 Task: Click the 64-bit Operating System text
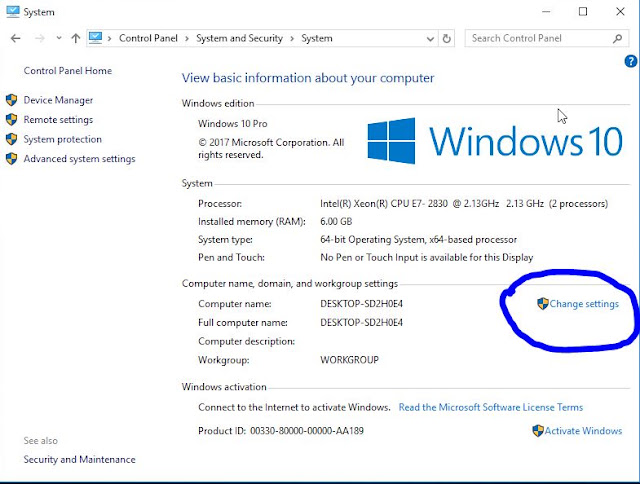pos(418,240)
